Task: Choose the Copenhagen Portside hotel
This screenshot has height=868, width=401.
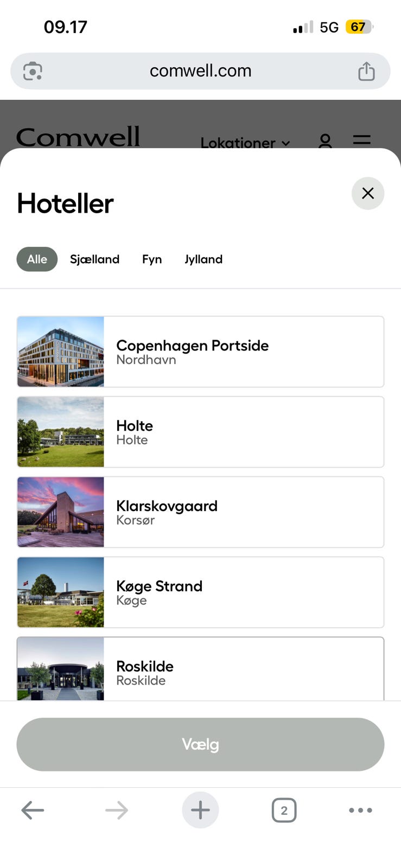Action: pos(244,352)
